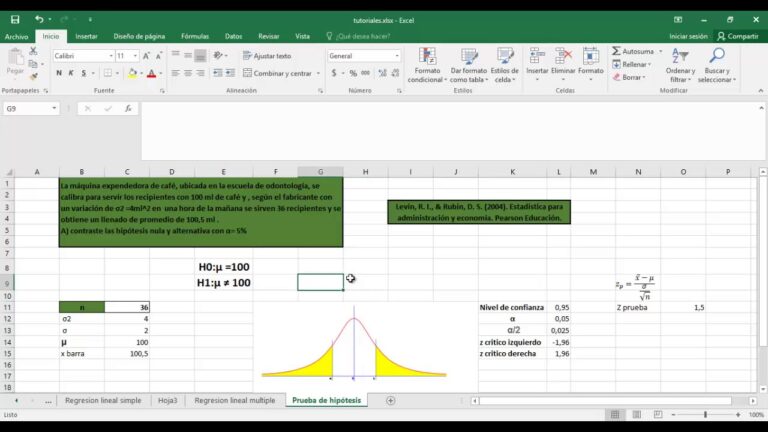Open Buscar y seleccionar menu
Image resolution: width=768 pixels, height=432 pixels.
(x=717, y=65)
